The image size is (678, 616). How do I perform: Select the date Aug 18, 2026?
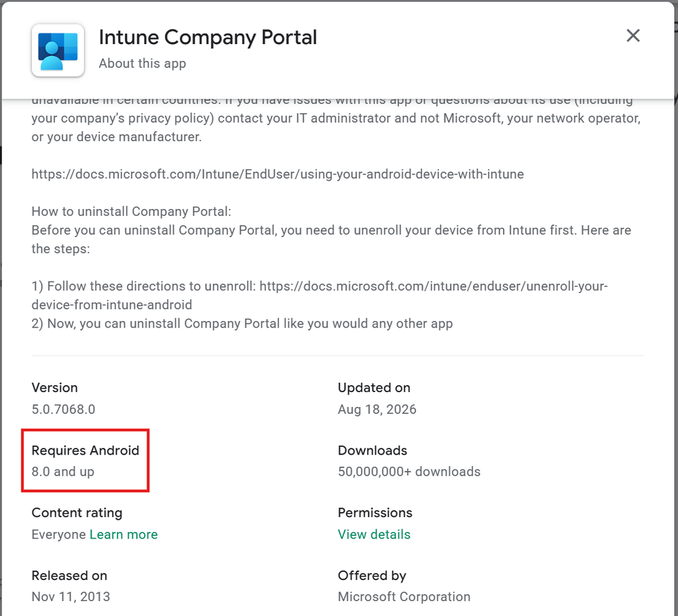(377, 409)
